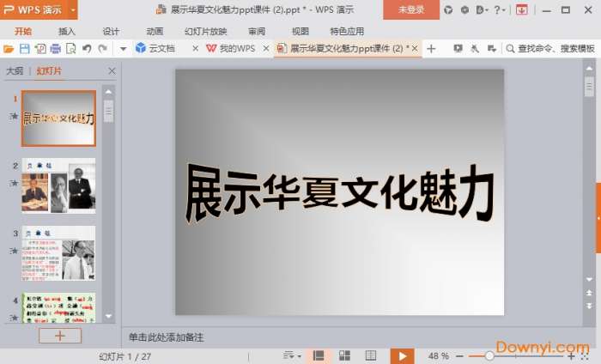Screen dimensions: 601x364
Task: Zoom out with minus button
Action: click(460, 356)
